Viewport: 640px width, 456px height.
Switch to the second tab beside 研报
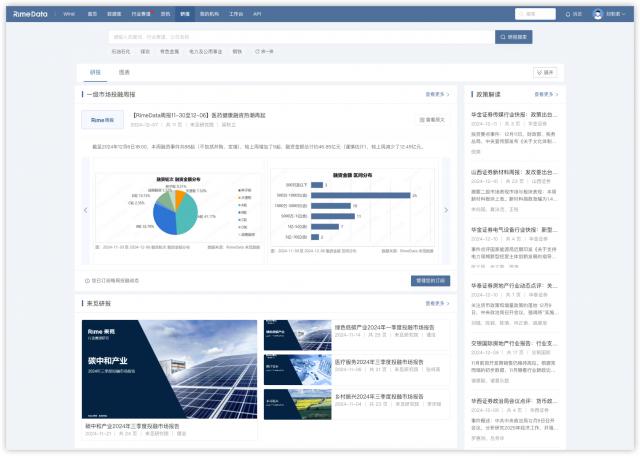(x=124, y=73)
